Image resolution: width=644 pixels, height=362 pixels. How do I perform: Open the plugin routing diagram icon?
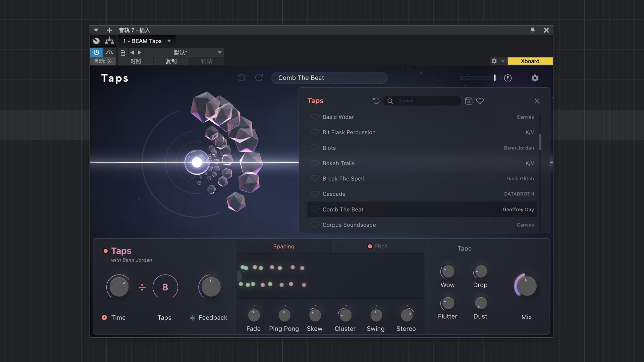click(109, 41)
